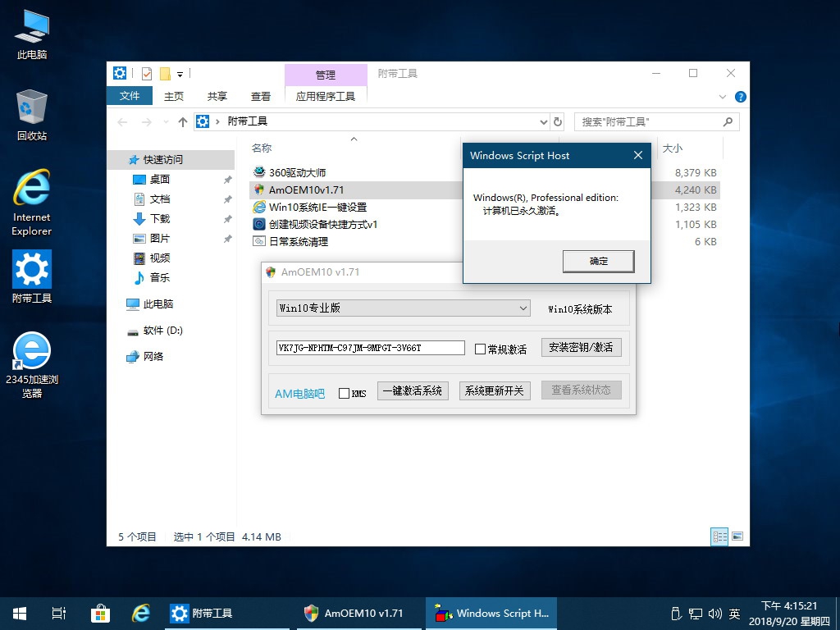This screenshot has width=840, height=630.
Task: Select 日常系统清理 file
Action: coord(290,241)
